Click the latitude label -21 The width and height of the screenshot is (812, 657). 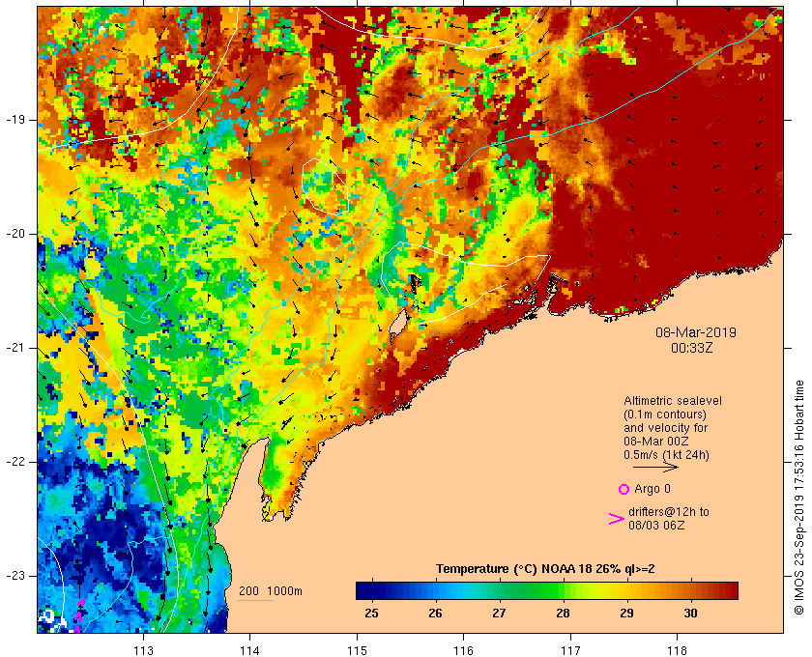coord(15,348)
